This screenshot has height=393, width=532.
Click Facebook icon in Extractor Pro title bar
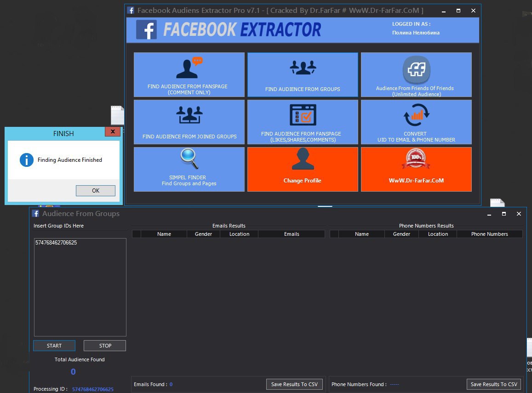(131, 10)
